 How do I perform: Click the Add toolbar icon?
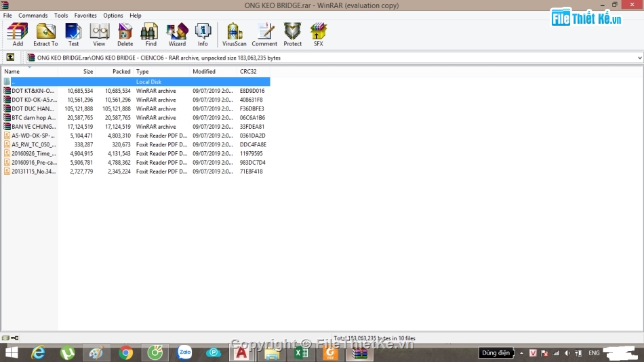tap(18, 35)
